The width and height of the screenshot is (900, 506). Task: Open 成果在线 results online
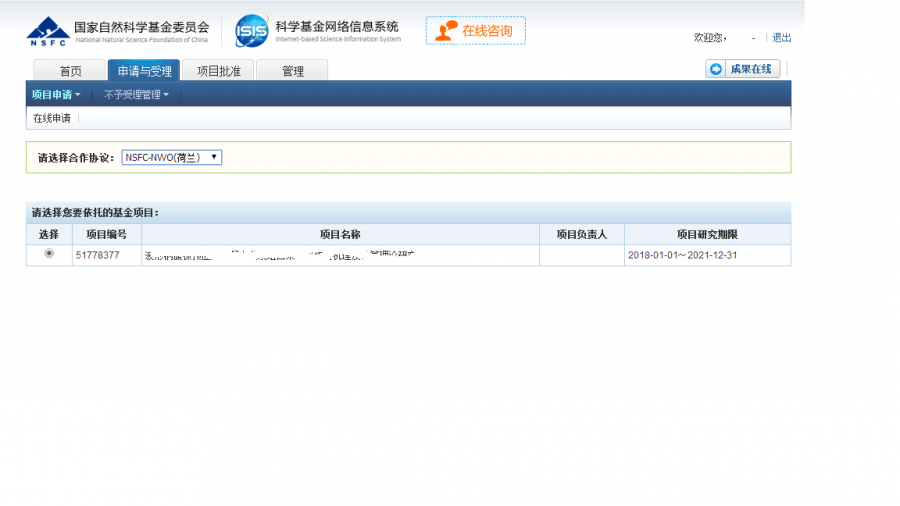point(743,69)
